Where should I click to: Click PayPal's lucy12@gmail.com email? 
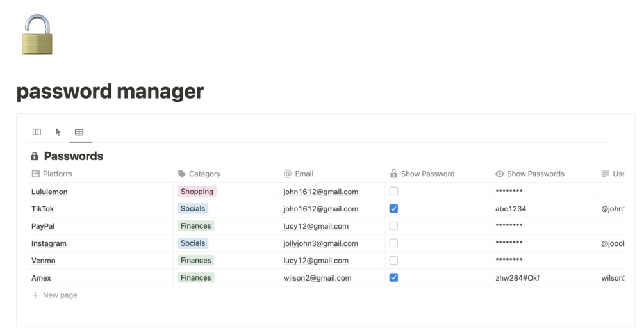pyautogui.click(x=316, y=226)
